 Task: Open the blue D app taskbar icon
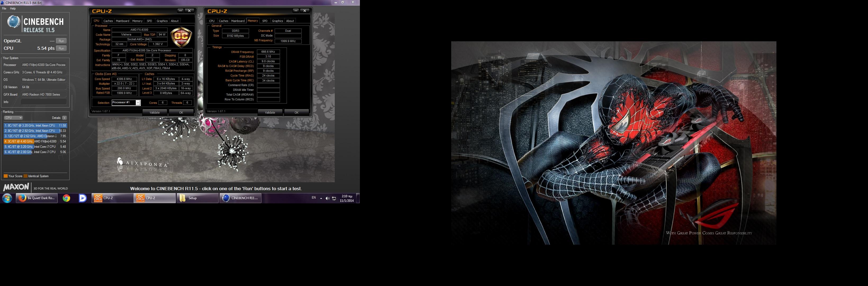pyautogui.click(x=83, y=198)
